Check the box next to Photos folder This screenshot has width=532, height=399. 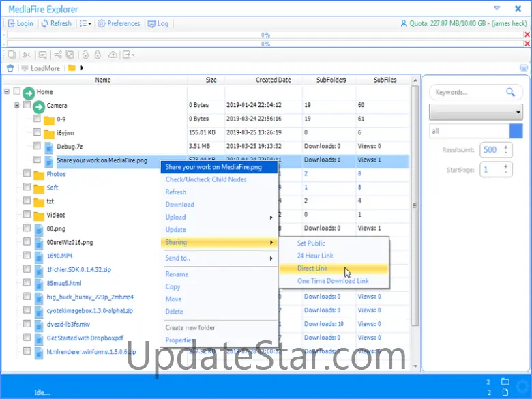(27, 174)
